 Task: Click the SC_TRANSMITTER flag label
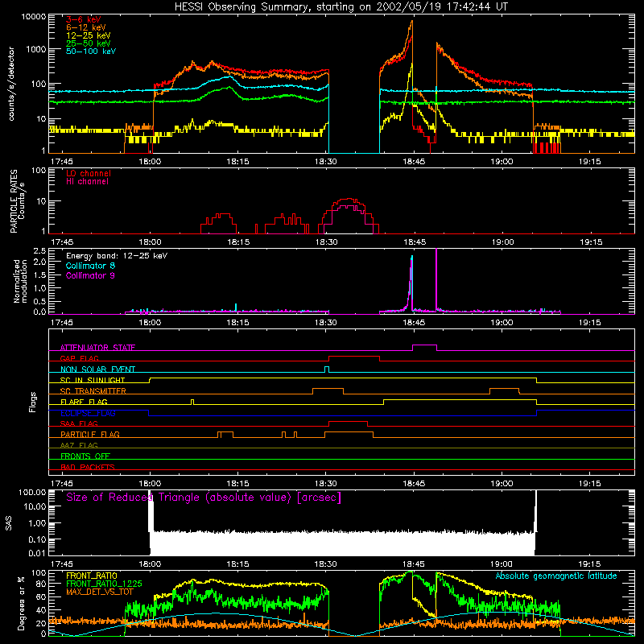click(93, 390)
